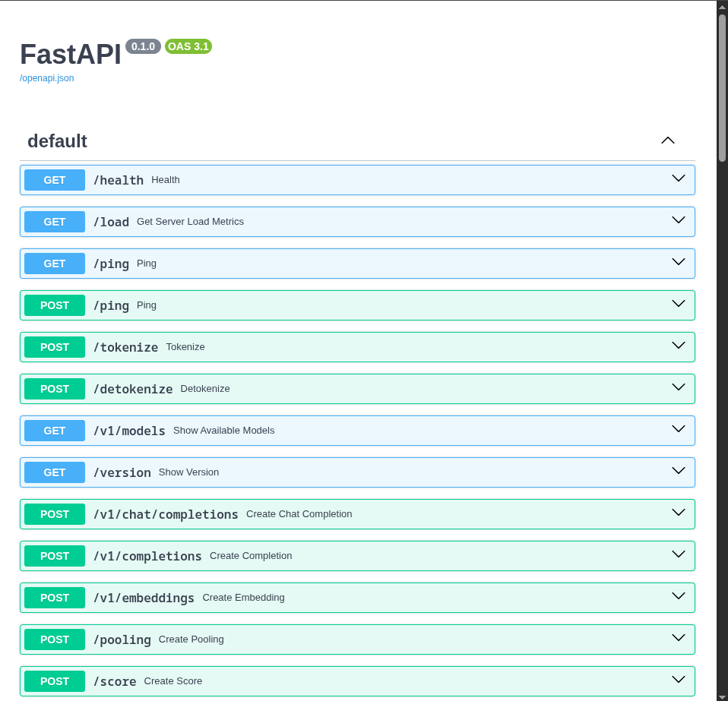Expand the /v1/models row chevron
Viewport: 728px width, 701px height.
pos(679,429)
